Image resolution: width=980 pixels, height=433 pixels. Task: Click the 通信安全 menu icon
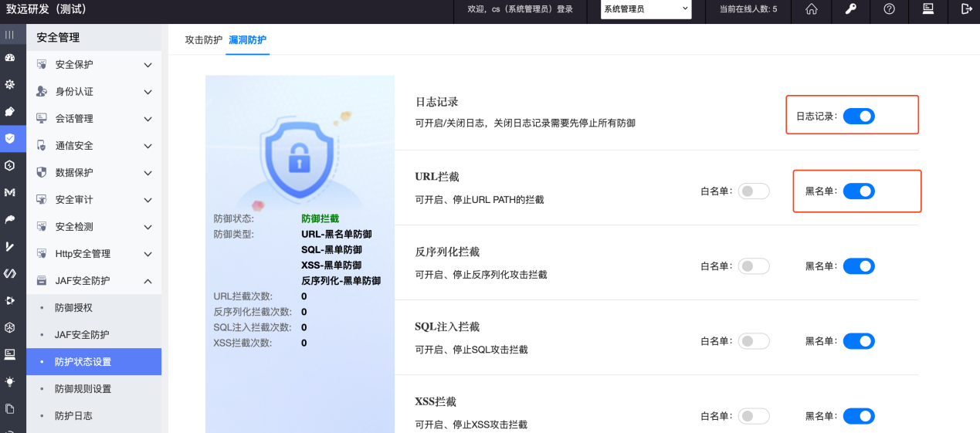(x=42, y=146)
